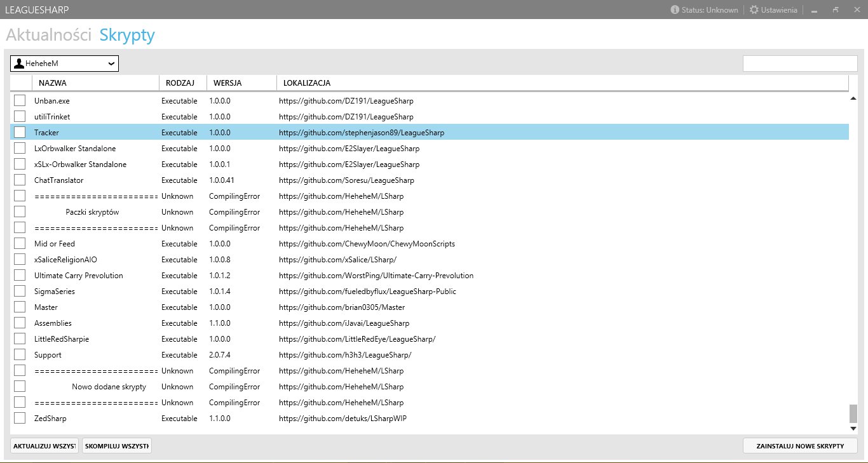The height and width of the screenshot is (463, 868).
Task: Click the Status info icon in title bar
Action: [x=675, y=10]
